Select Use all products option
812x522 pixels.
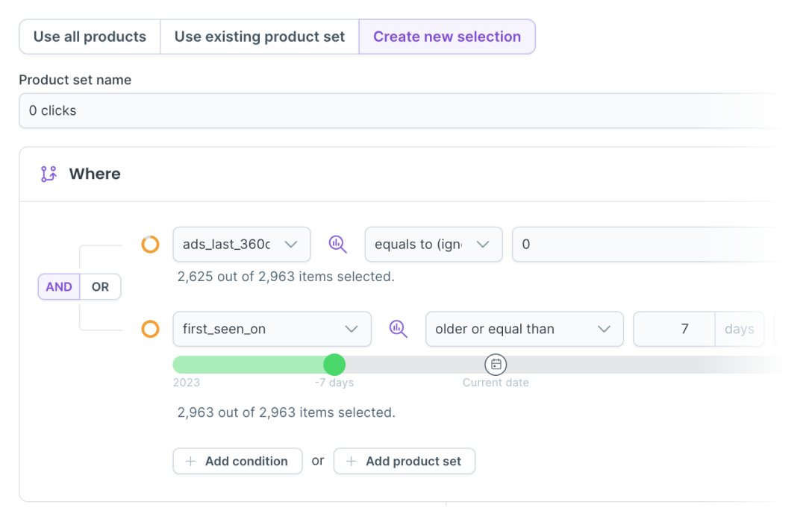90,37
